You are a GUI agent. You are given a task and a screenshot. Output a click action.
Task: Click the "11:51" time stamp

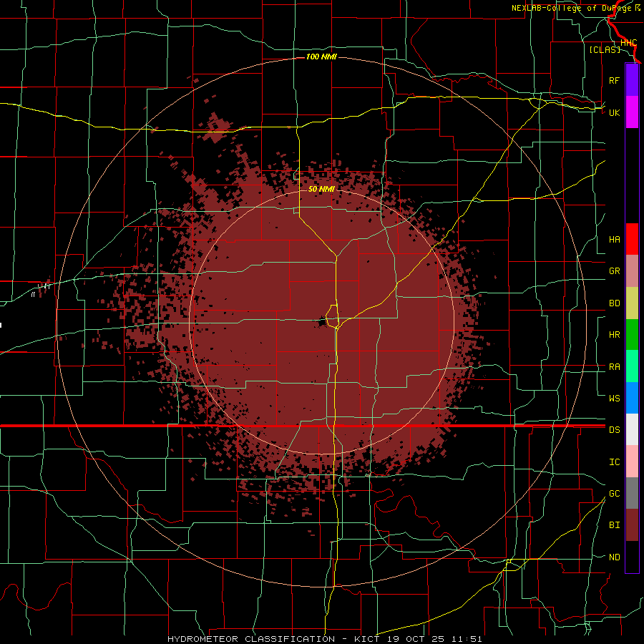tap(467, 639)
